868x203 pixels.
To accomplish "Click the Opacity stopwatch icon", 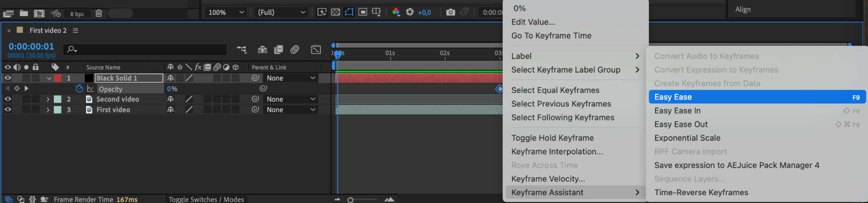I will pyautogui.click(x=79, y=89).
